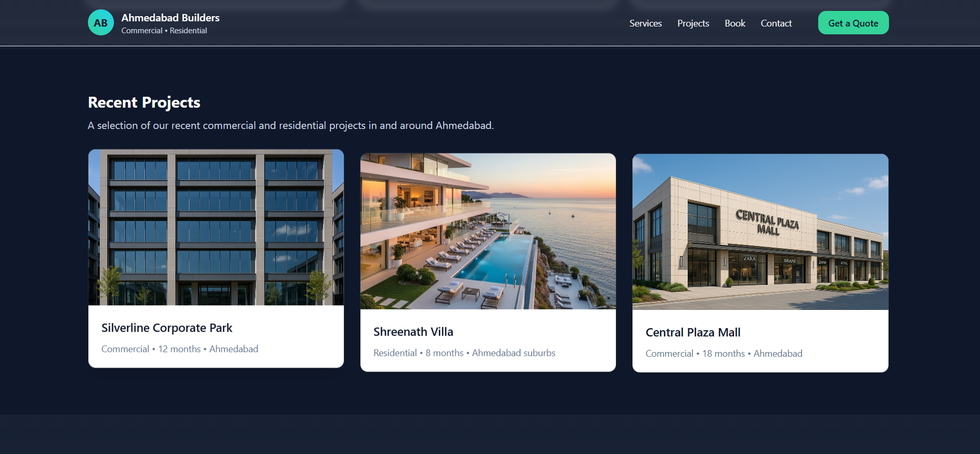Click the Get a Quote button
The height and width of the screenshot is (454, 980).
click(853, 23)
